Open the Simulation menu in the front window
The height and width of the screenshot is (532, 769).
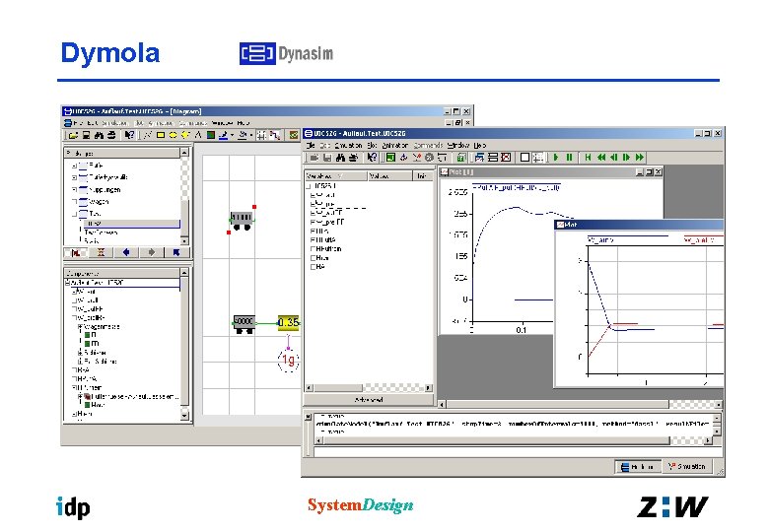coord(349,146)
